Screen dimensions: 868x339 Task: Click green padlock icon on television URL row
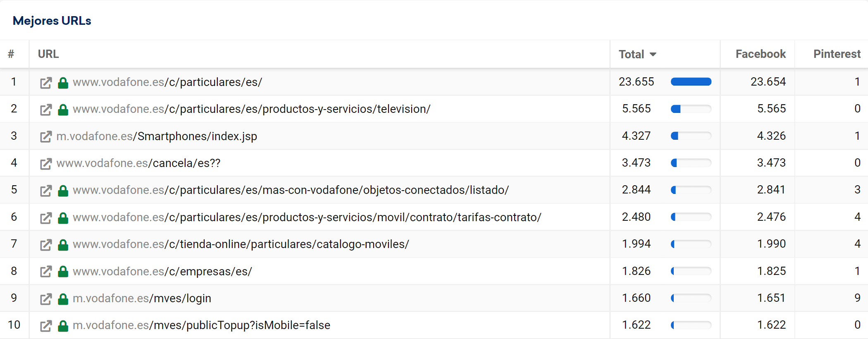coord(63,110)
